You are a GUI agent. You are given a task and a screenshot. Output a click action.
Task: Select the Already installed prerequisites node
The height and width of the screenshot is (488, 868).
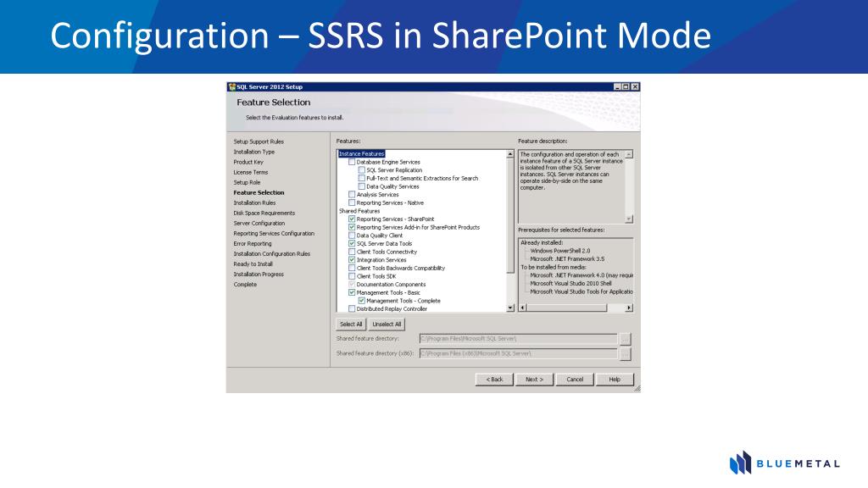[542, 242]
